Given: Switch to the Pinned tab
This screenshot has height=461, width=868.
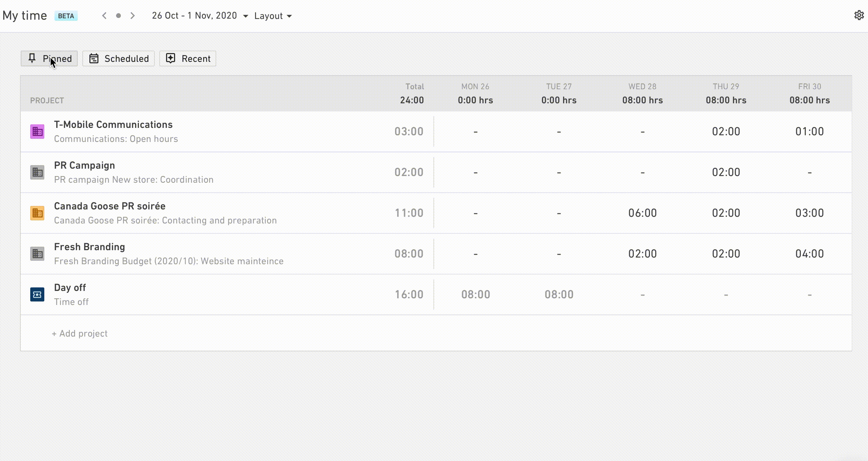Looking at the screenshot, I should [x=49, y=58].
